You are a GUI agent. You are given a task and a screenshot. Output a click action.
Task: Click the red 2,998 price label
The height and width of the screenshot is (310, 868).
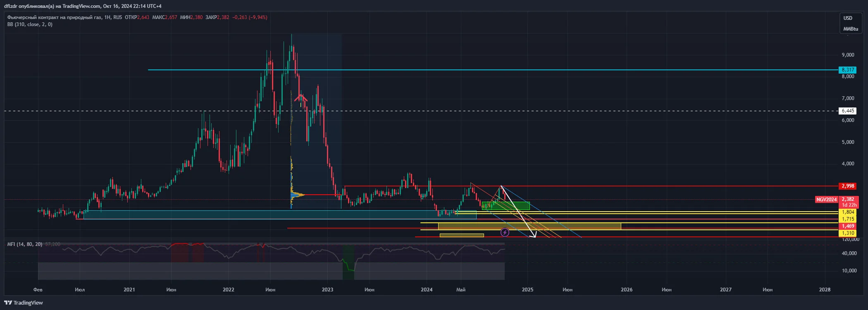point(847,186)
